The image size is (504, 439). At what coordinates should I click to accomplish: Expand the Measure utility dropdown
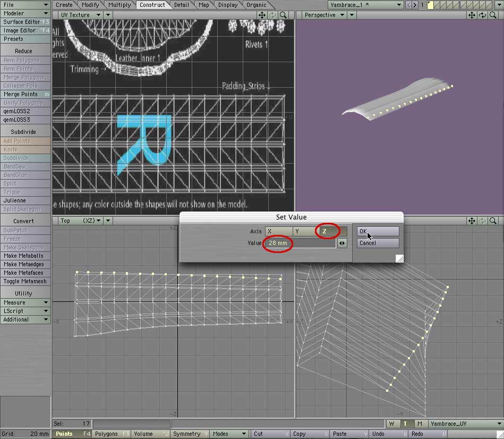pos(25,302)
